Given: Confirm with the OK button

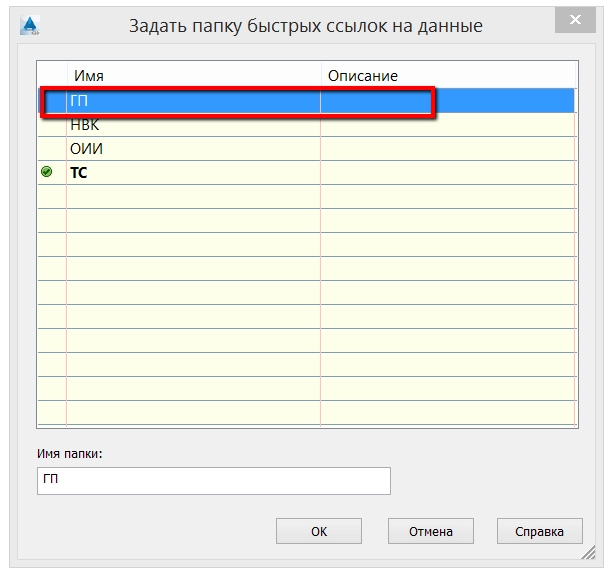Looking at the screenshot, I should tap(319, 532).
